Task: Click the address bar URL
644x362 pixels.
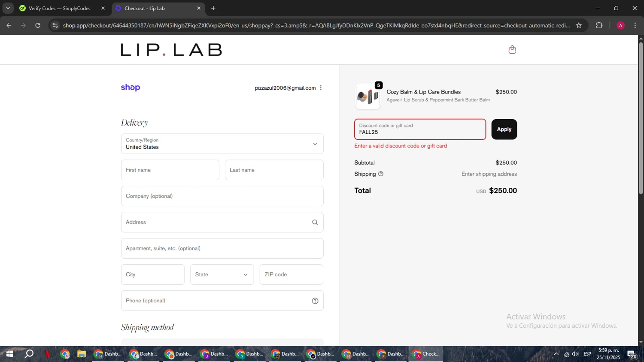Action: [x=316, y=25]
